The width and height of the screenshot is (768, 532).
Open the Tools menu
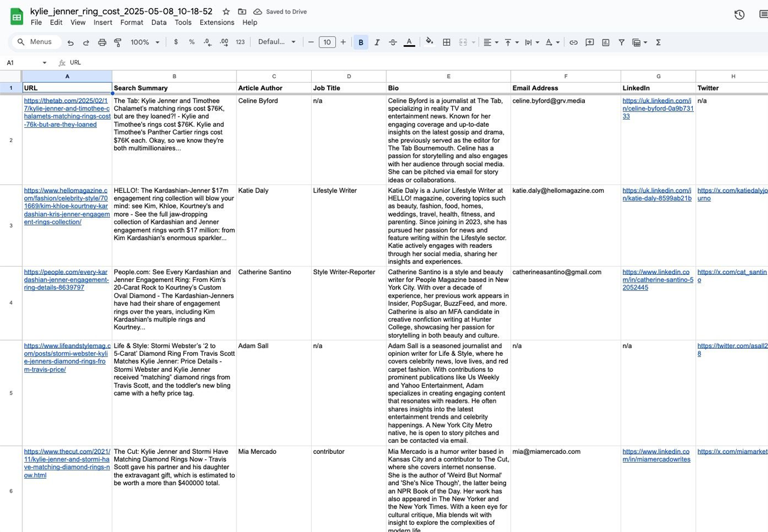(183, 22)
